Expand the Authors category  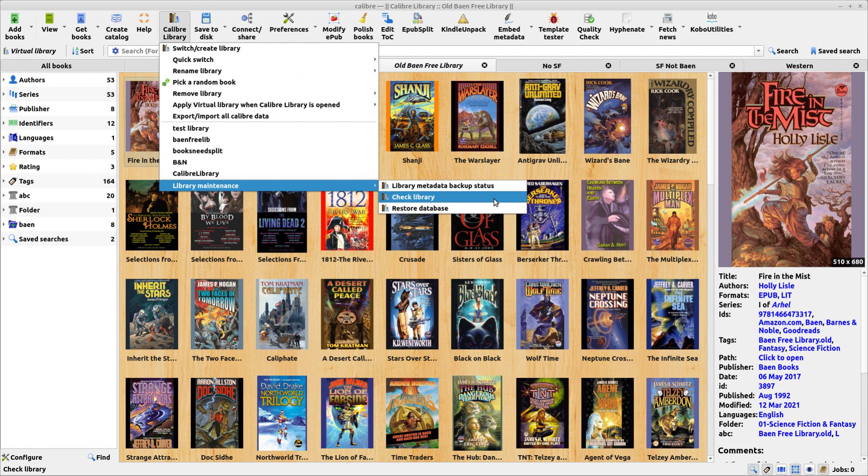(x=4, y=80)
